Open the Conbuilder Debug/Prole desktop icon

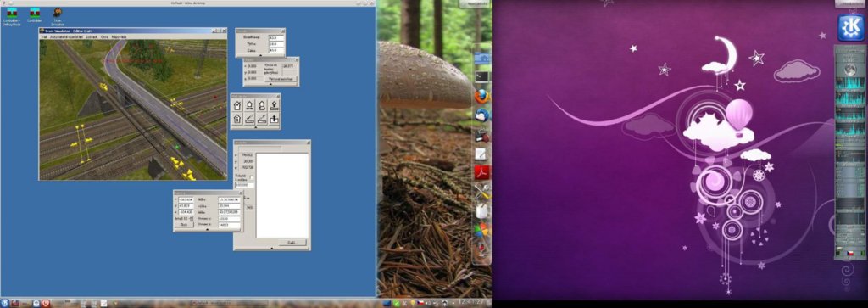[x=11, y=16]
